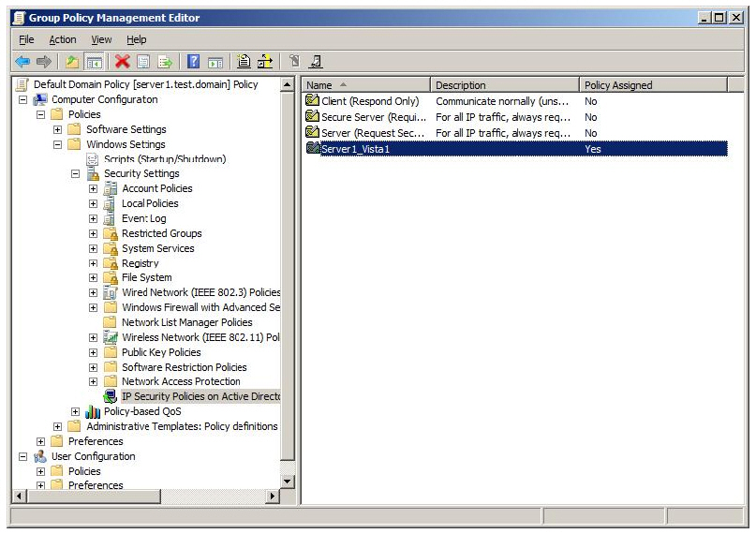Expand the Policy-based QoS node

75,411
